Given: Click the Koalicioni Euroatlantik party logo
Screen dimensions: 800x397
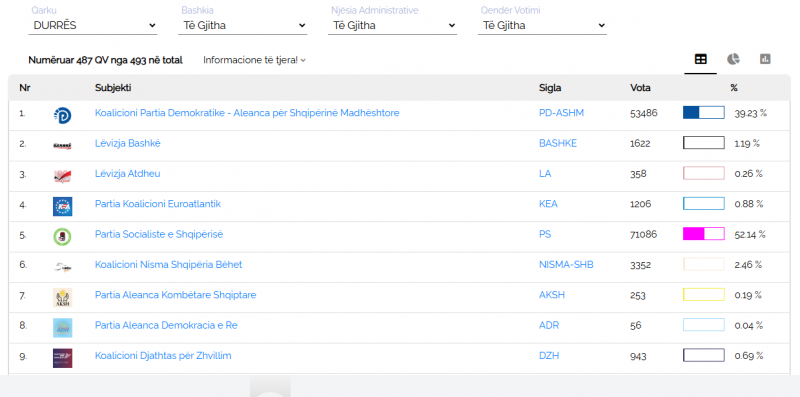Looking at the screenshot, I should 62,207.
